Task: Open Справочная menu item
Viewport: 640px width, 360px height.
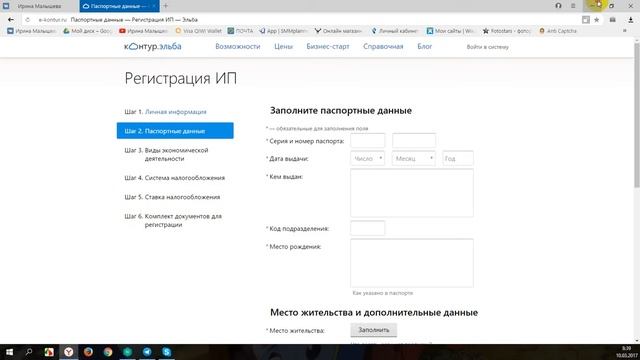Action: 383,47
